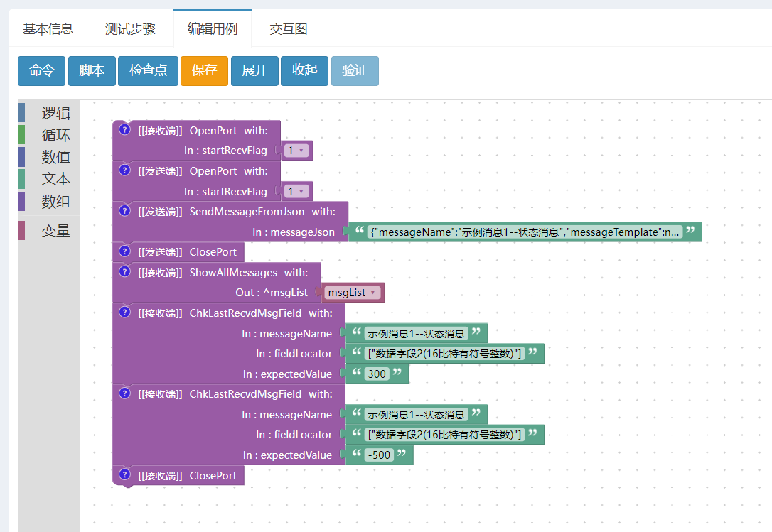Click the 检查点 button

coord(148,70)
